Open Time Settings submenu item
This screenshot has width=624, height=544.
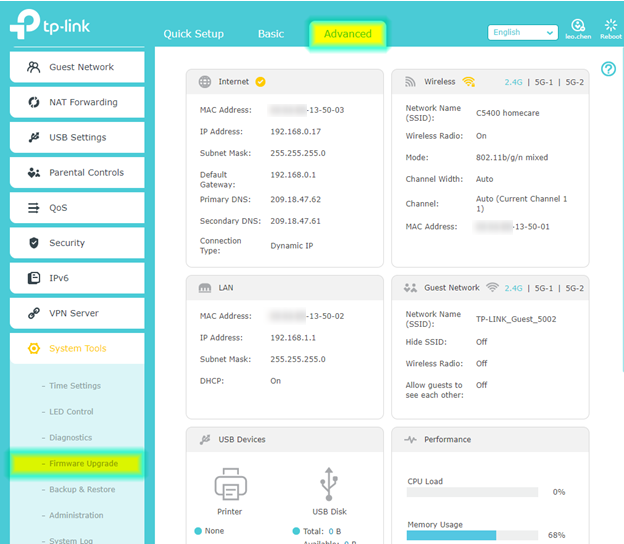click(x=75, y=386)
